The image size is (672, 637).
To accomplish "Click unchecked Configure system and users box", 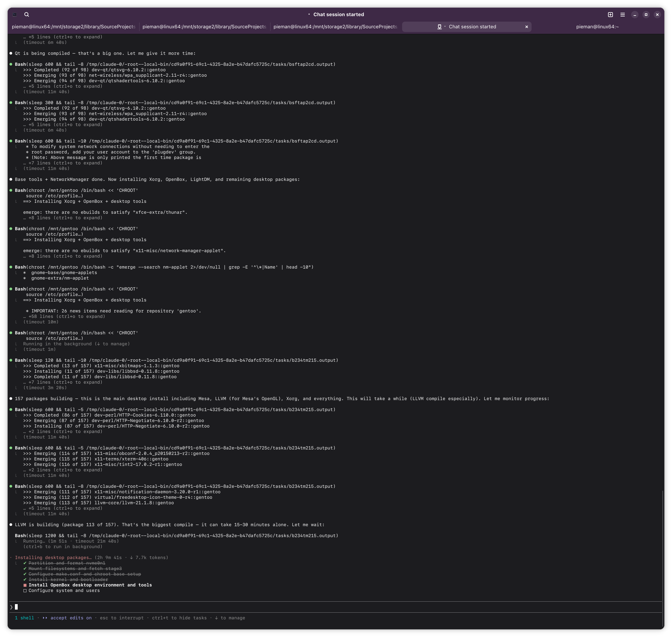I will click(x=25, y=590).
